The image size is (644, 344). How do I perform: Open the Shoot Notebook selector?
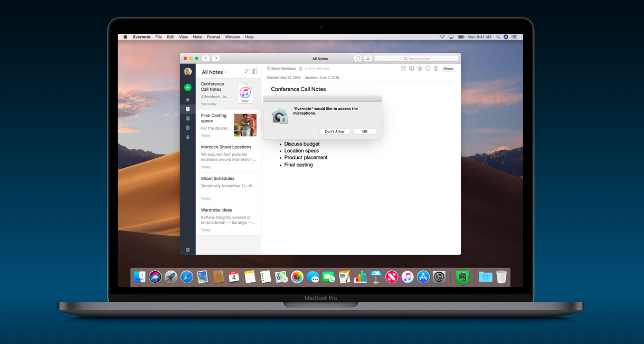pyautogui.click(x=281, y=69)
